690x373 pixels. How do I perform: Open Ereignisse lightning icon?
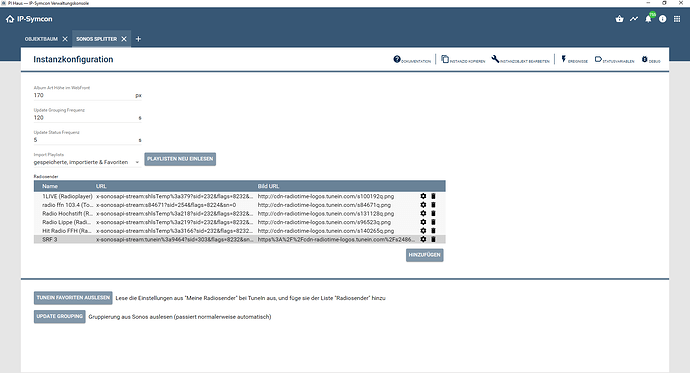click(564, 59)
